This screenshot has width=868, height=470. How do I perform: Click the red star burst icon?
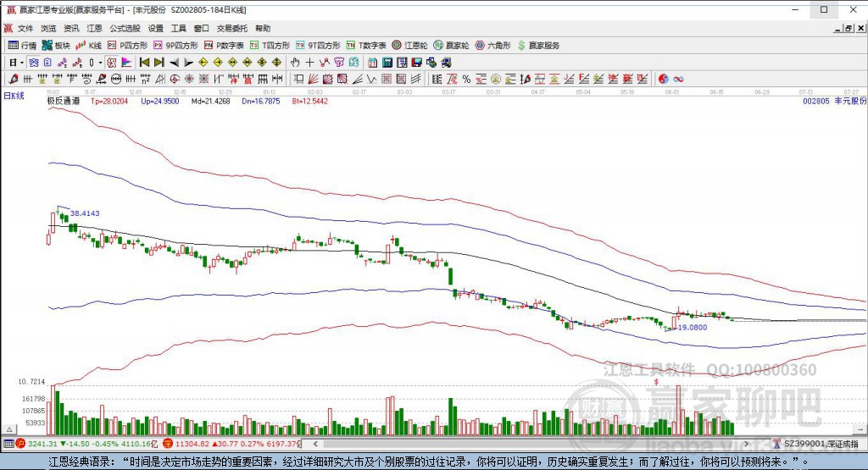189,79
